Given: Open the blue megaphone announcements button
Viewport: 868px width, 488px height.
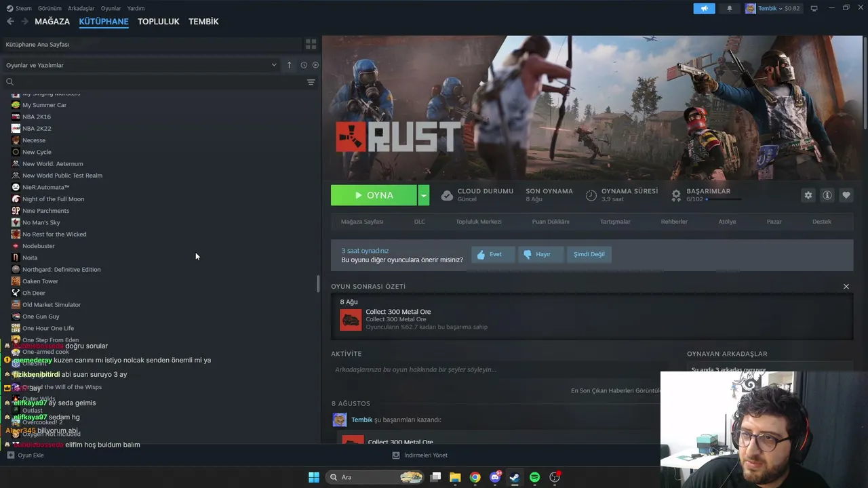Looking at the screenshot, I should click(x=704, y=8).
